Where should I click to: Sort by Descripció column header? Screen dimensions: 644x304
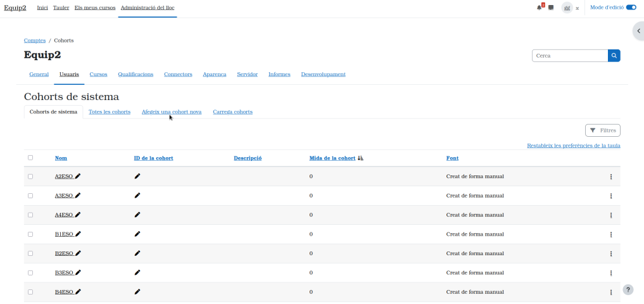tap(248, 158)
